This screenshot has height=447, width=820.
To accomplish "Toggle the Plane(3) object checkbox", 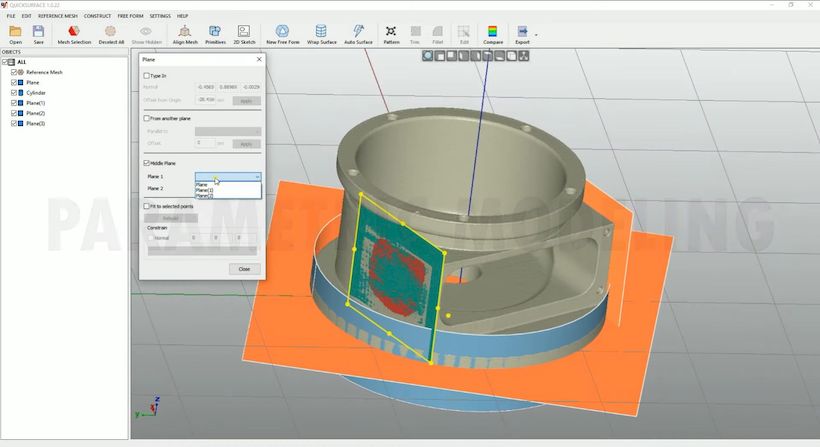I will tap(14, 123).
